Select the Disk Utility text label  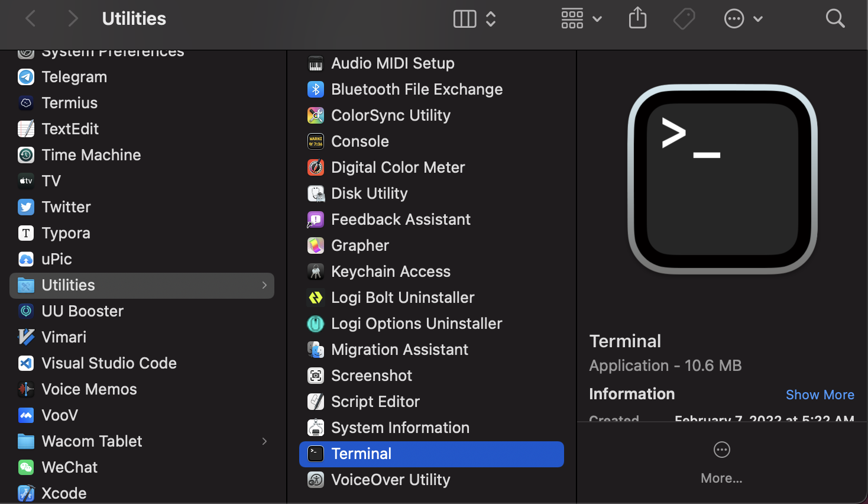pos(370,193)
